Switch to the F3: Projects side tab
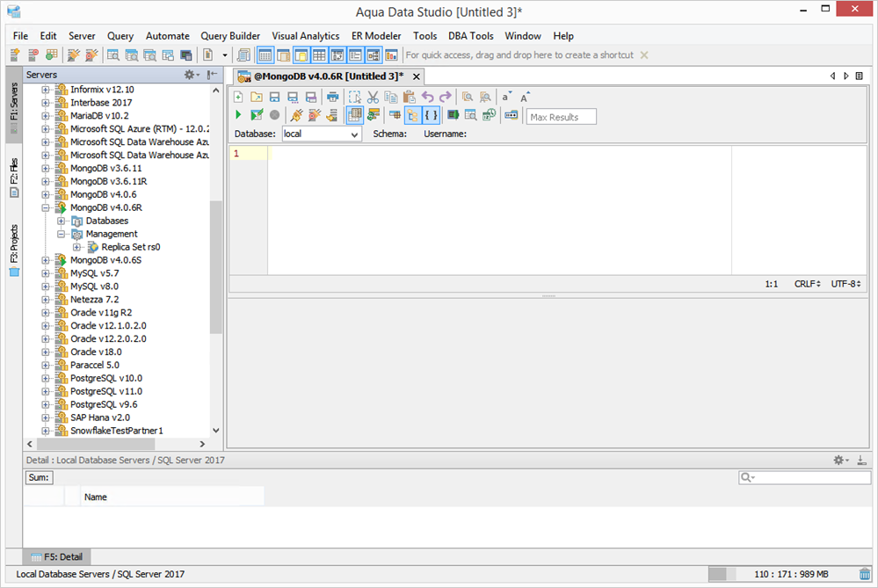878x588 pixels. 14,250
